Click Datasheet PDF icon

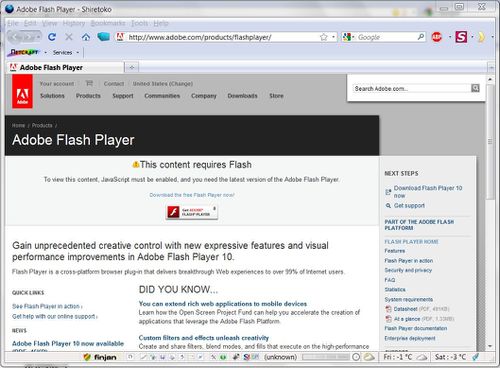(x=388, y=309)
